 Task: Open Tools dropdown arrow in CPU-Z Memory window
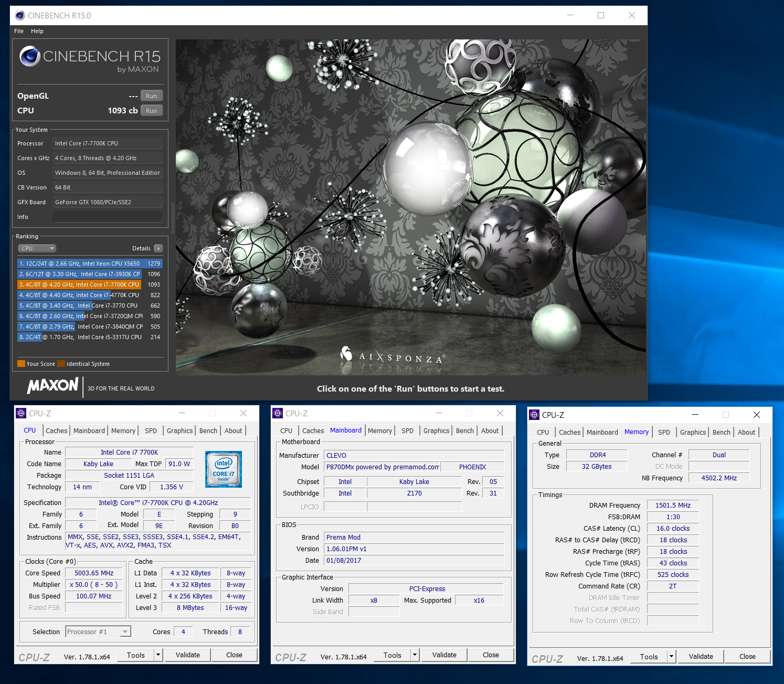(671, 656)
